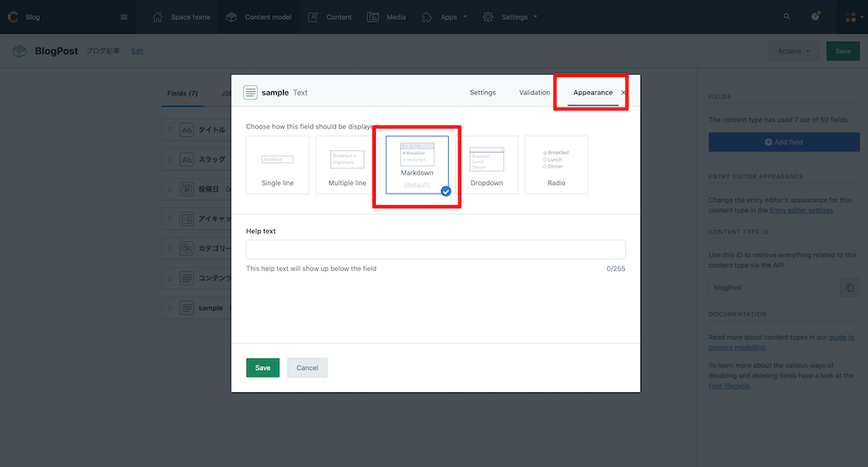
Task: Open the Content section in top navigation
Action: coord(329,17)
